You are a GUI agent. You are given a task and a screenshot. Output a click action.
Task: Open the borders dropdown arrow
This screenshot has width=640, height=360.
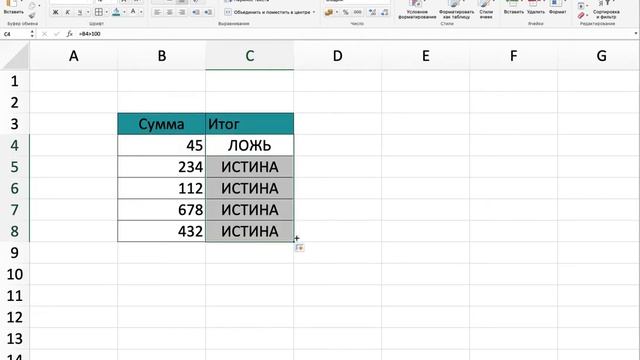[107, 12]
